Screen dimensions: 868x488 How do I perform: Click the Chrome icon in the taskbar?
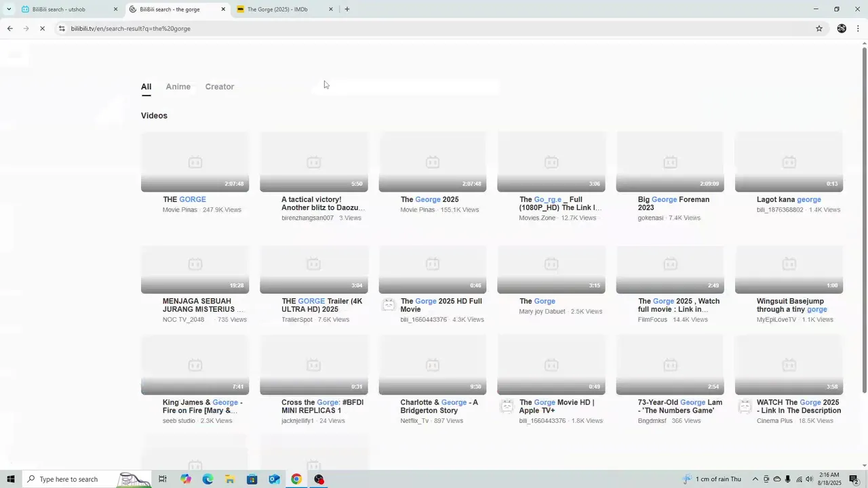pyautogui.click(x=296, y=479)
